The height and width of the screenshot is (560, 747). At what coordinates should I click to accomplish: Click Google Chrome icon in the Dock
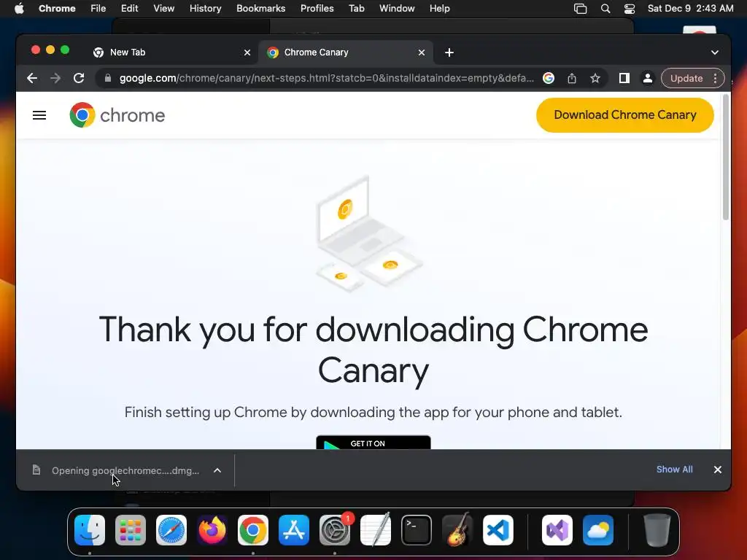(253, 530)
